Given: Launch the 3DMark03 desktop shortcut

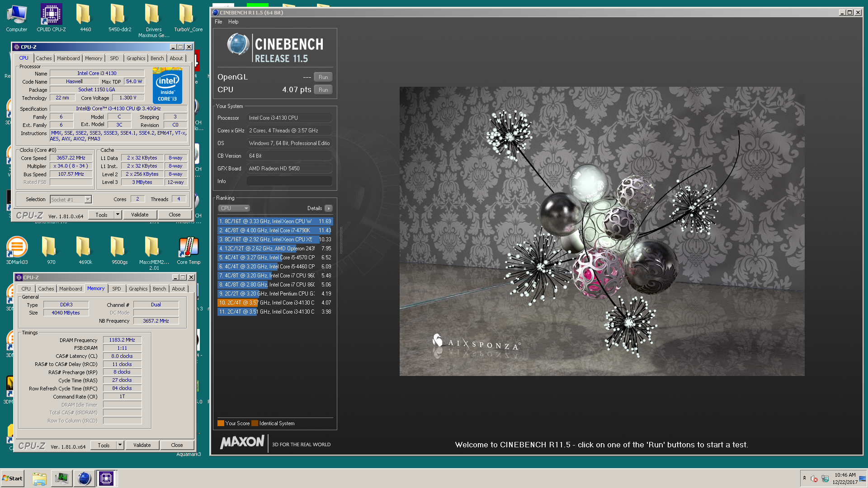Looking at the screenshot, I should [x=17, y=250].
